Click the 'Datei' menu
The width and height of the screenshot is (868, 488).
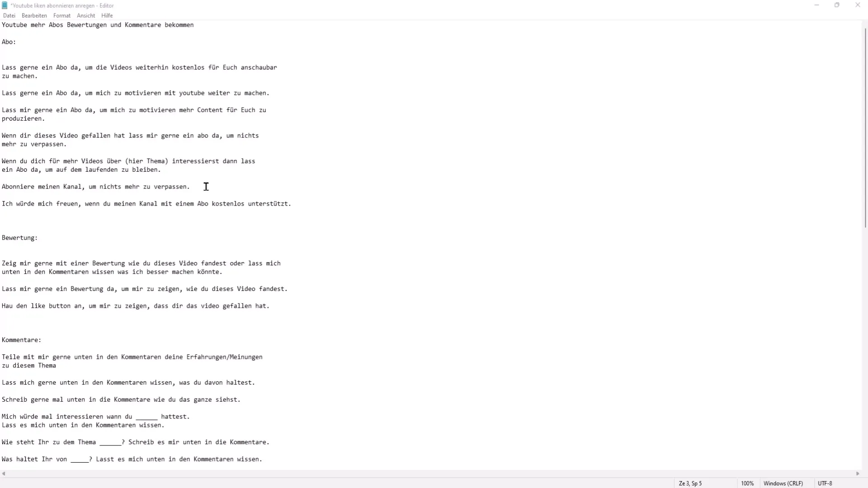pyautogui.click(x=9, y=15)
